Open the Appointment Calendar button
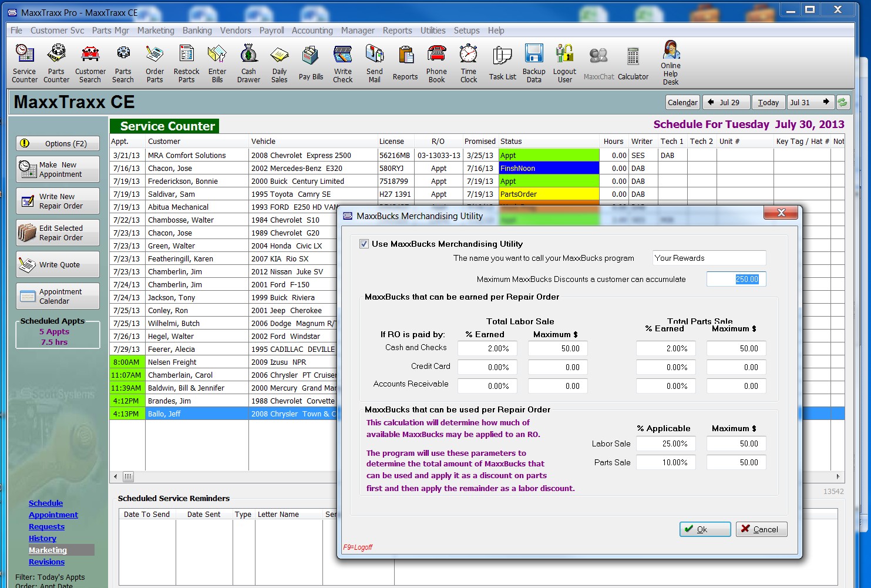 tap(58, 297)
